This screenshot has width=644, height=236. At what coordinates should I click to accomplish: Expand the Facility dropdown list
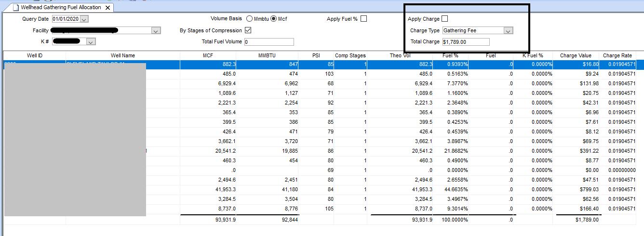point(156,31)
